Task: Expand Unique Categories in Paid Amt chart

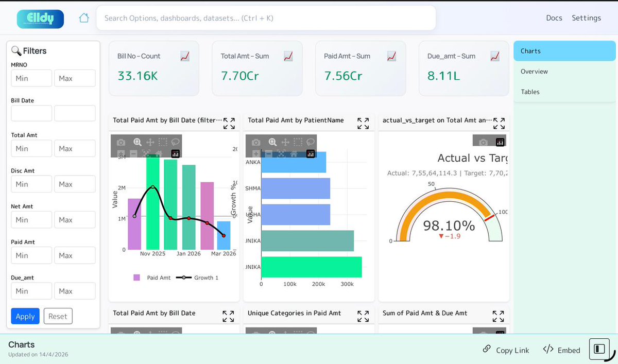Action: tap(363, 316)
